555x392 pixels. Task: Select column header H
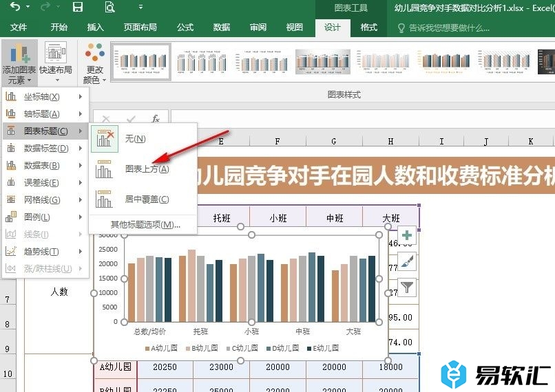pyautogui.click(x=390, y=142)
